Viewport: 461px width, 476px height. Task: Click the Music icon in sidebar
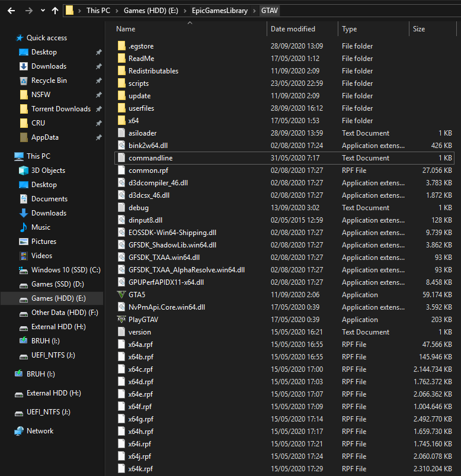click(x=24, y=227)
